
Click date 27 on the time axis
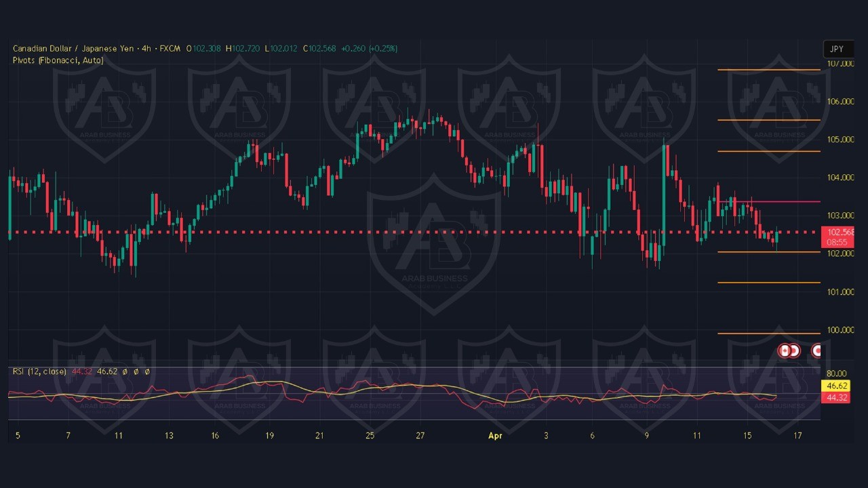coord(420,436)
